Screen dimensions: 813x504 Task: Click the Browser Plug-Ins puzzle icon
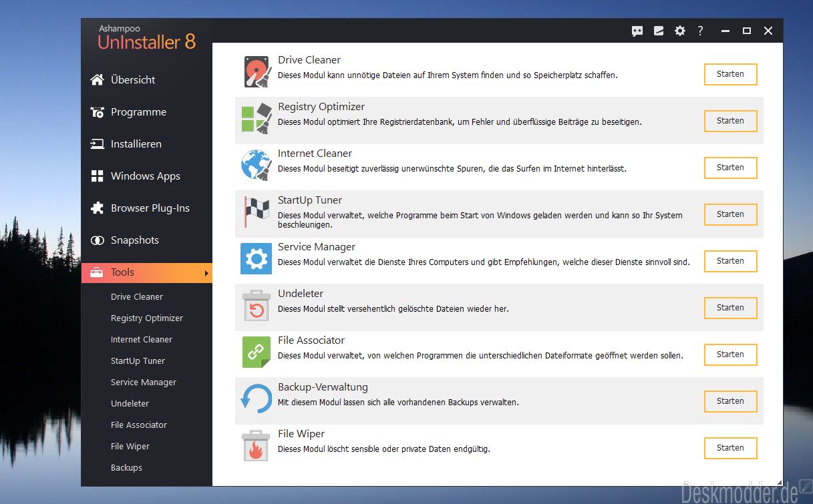(x=98, y=208)
